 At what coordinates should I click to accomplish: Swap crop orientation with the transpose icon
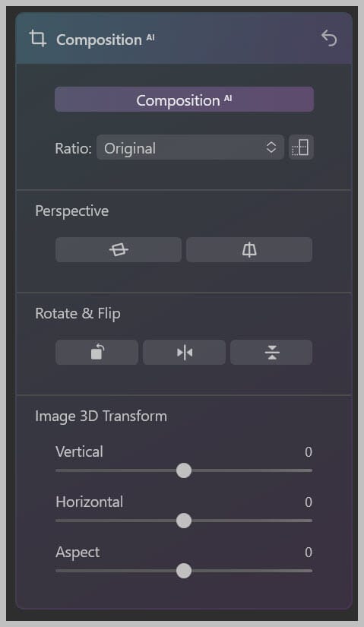[x=301, y=147]
